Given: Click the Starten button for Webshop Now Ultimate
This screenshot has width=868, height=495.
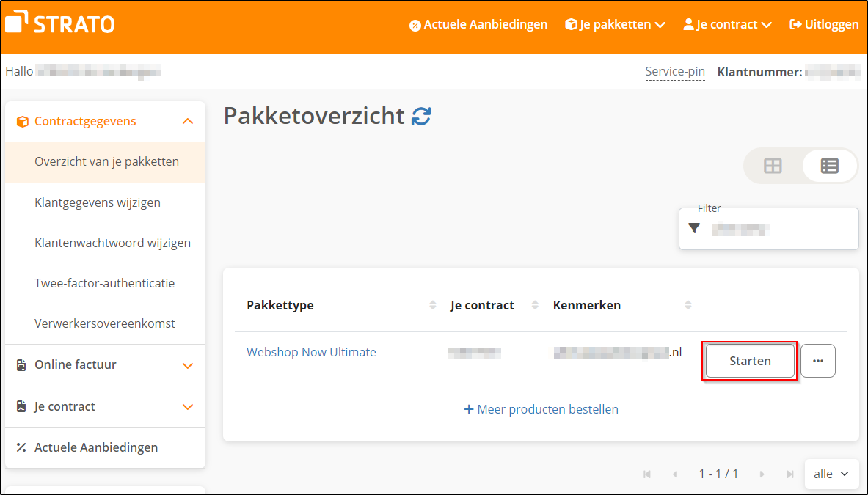Looking at the screenshot, I should point(749,360).
